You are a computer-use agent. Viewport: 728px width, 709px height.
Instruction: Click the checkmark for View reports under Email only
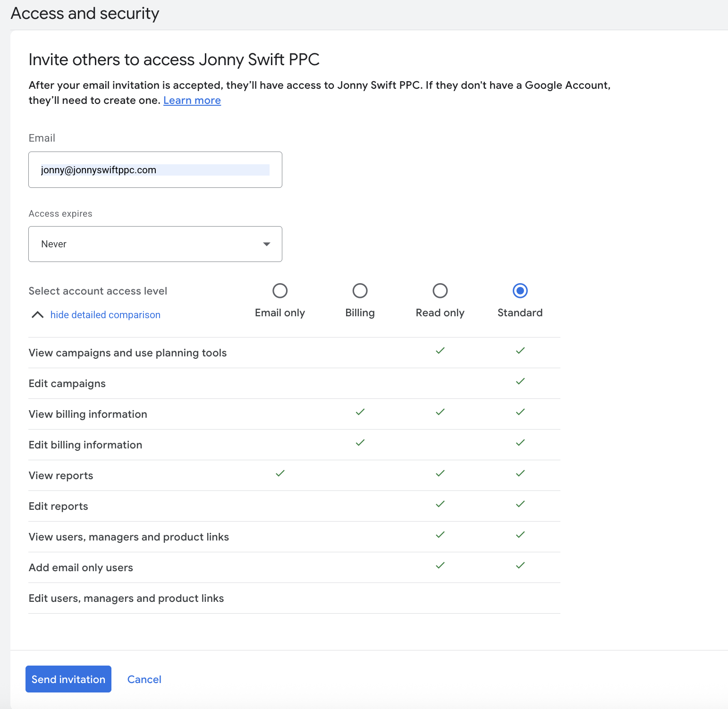point(279,473)
